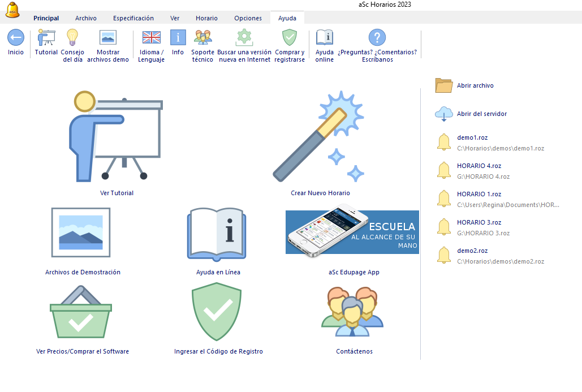
Task: Click the Ver Tutorial label
Action: pyautogui.click(x=117, y=193)
